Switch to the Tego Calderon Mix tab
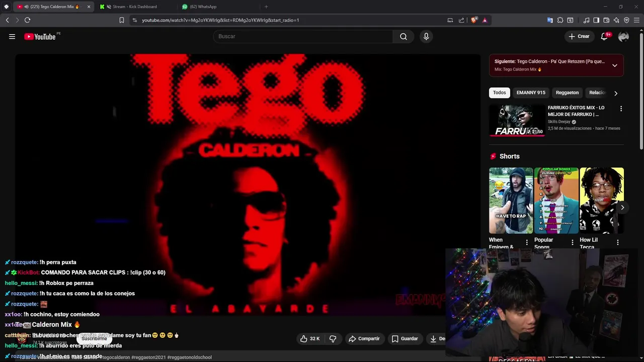This screenshot has height=362, width=644. 53,7
